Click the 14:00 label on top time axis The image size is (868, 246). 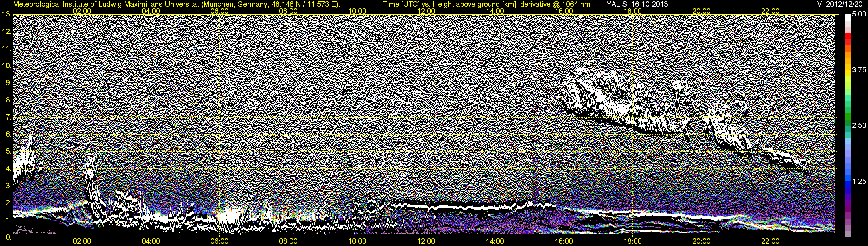(495, 11)
